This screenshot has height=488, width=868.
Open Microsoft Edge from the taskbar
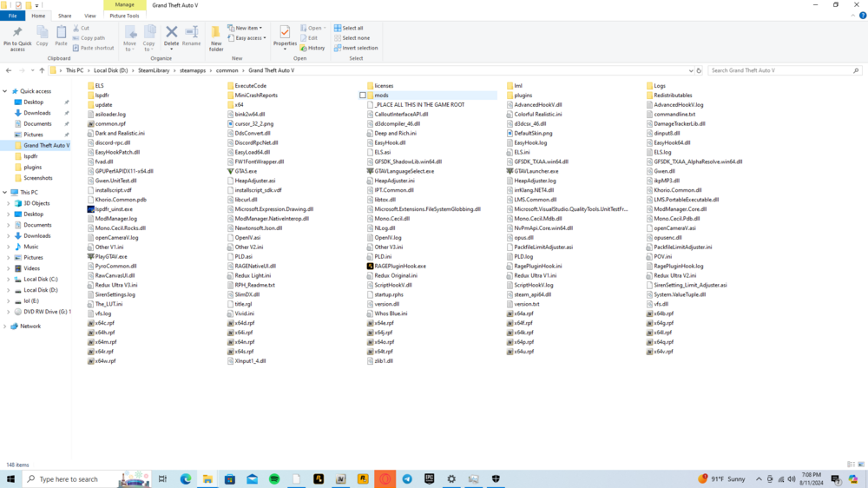pos(186,479)
